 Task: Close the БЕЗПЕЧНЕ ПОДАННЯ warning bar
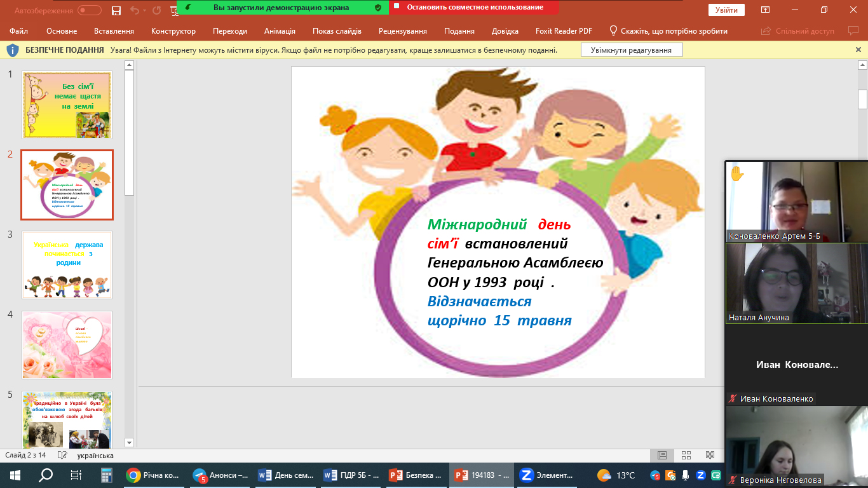click(x=858, y=50)
